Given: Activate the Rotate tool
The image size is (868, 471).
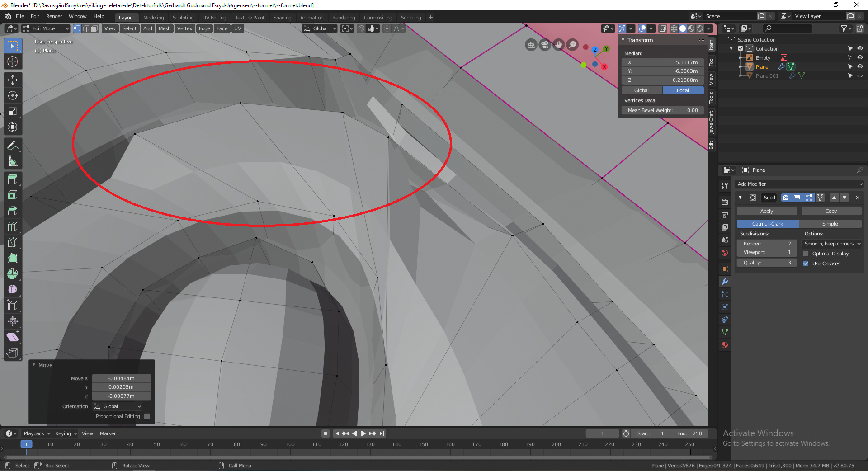Looking at the screenshot, I should pyautogui.click(x=13, y=96).
